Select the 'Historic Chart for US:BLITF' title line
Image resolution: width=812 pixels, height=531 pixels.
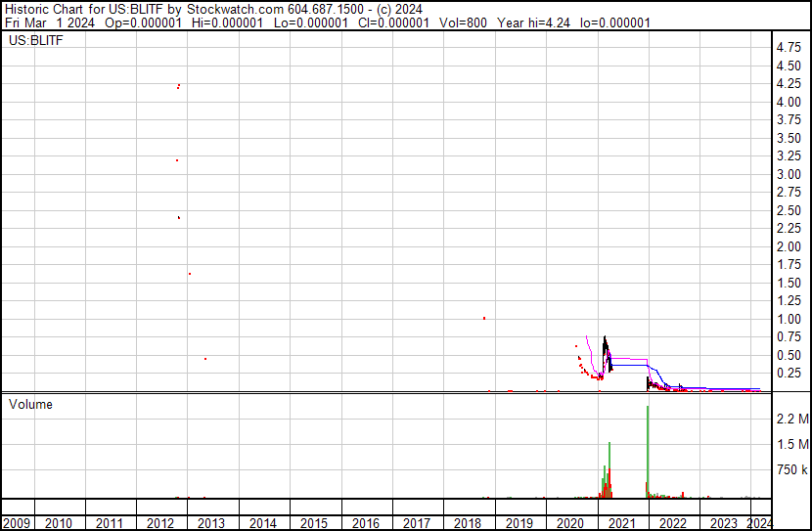213,10
